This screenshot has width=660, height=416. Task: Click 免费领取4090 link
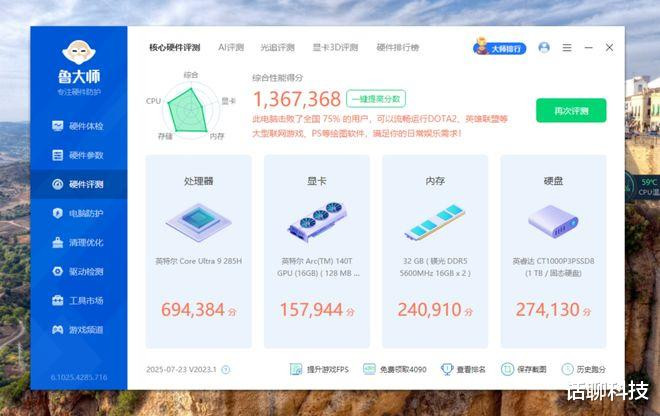pos(395,369)
